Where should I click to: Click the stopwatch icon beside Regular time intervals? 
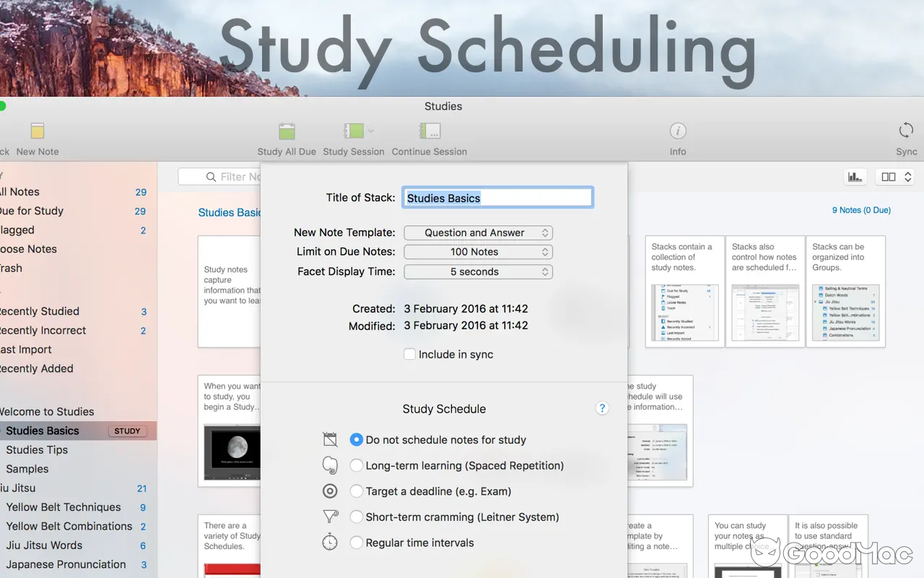[330, 542]
